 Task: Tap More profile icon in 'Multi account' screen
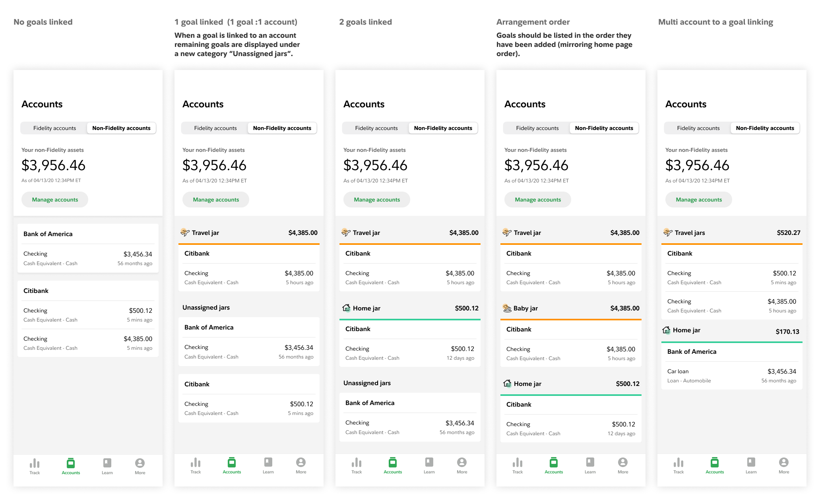click(x=783, y=462)
